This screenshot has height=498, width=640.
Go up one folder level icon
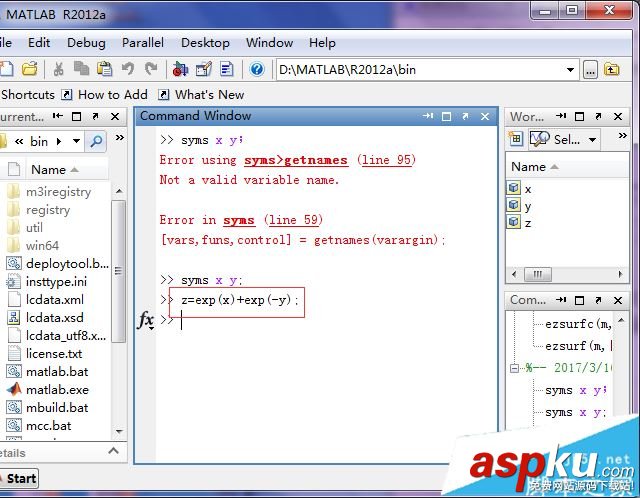point(611,70)
